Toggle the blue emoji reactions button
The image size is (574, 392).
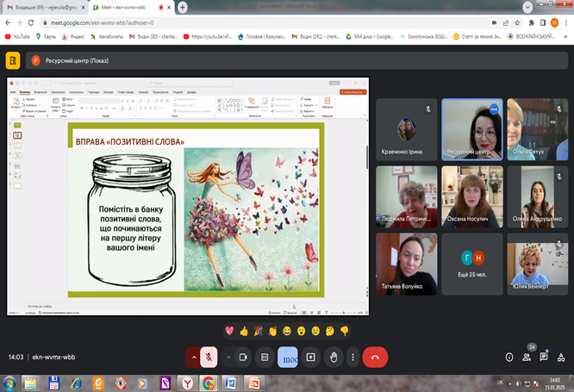[x=288, y=358]
